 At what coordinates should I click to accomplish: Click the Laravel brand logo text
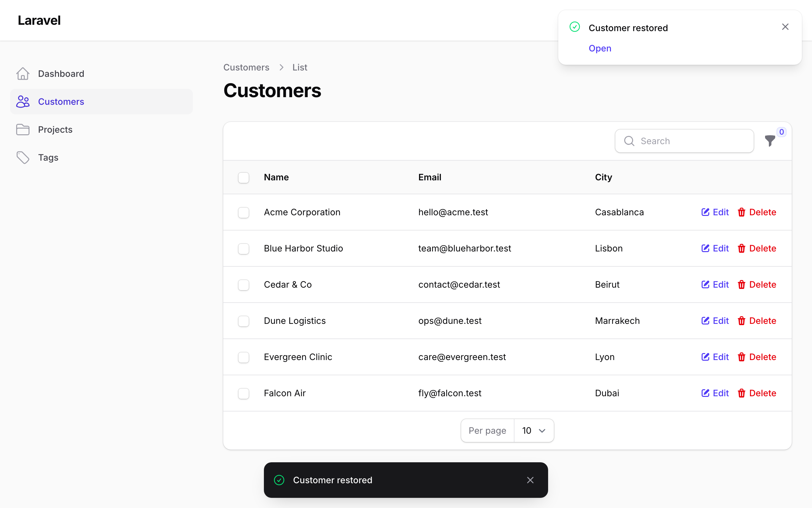coord(39,20)
